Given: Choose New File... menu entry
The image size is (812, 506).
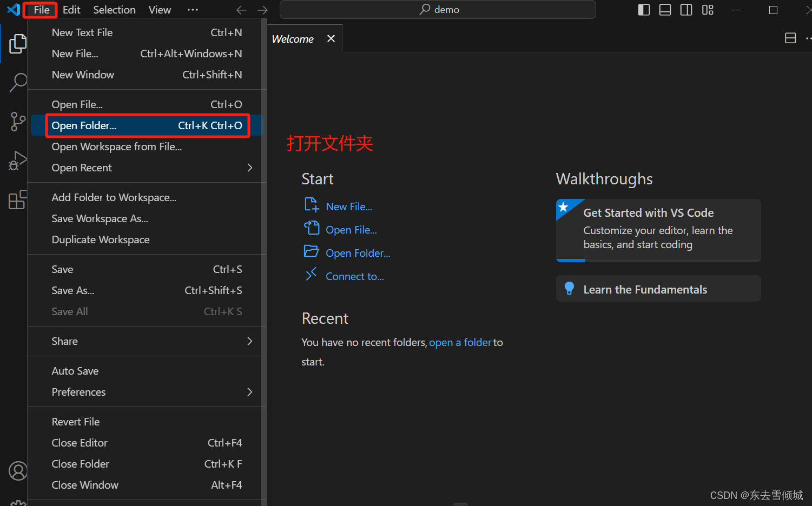Looking at the screenshot, I should point(147,54).
